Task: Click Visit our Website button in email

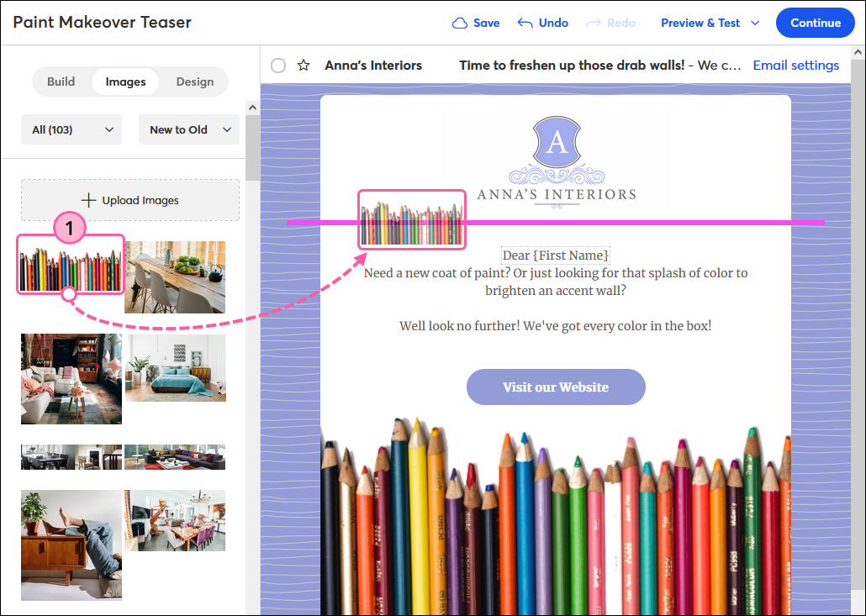Action: [x=556, y=387]
